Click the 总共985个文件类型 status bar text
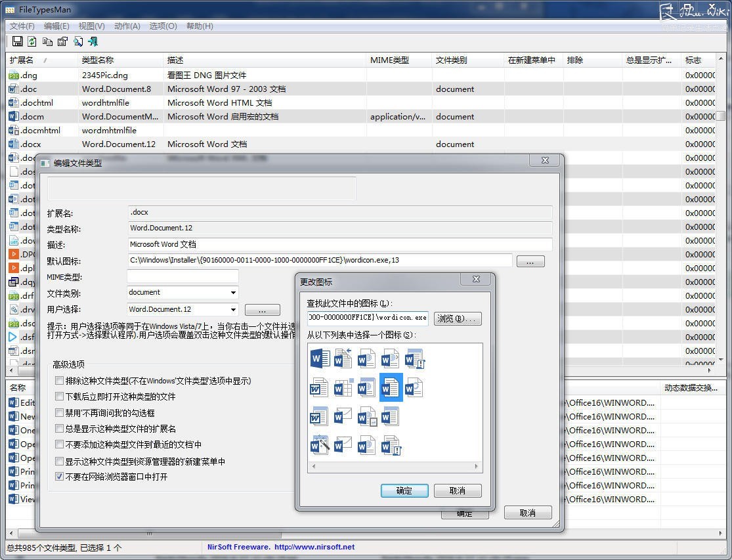Screen dimensions: 732x560 (64, 548)
